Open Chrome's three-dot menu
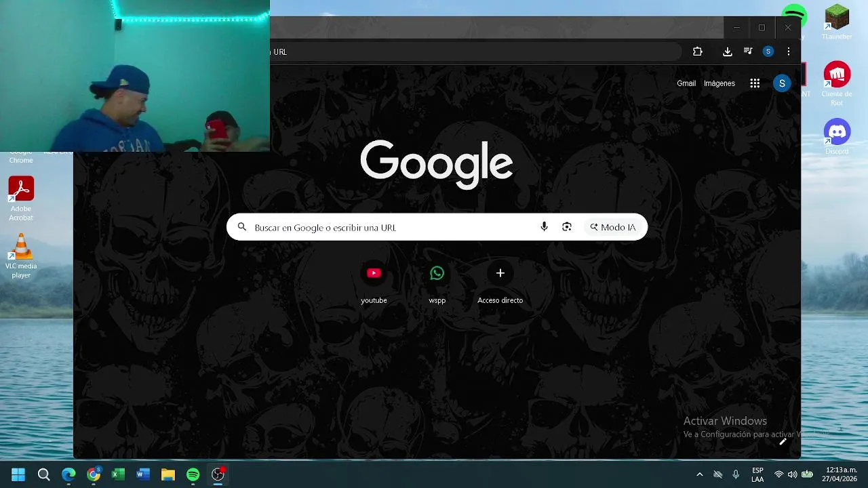 point(788,52)
